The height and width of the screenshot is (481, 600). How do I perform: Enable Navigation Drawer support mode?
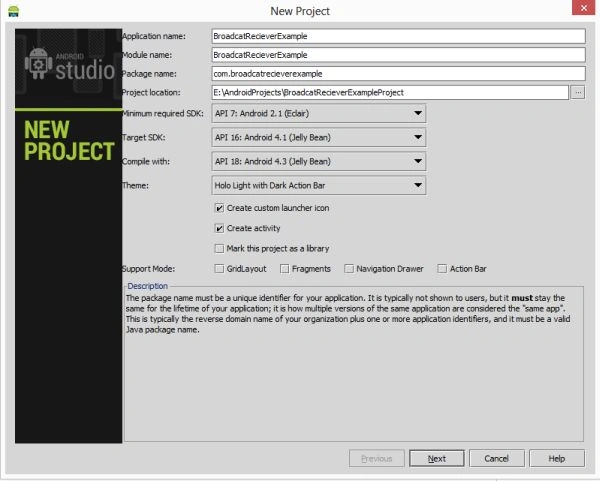349,269
